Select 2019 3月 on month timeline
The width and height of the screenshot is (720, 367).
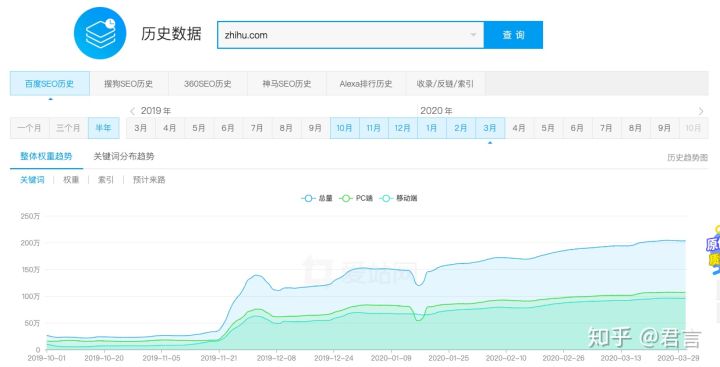141,128
